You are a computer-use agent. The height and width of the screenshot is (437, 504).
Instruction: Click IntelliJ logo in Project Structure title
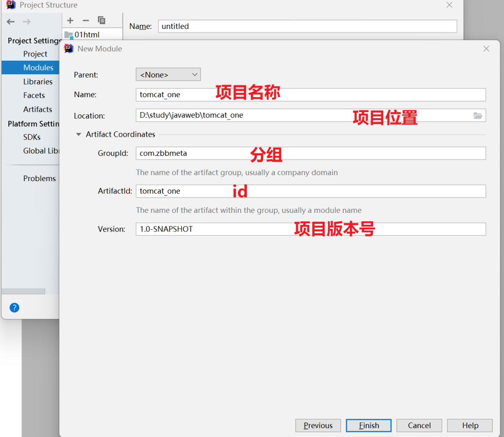tap(11, 5)
